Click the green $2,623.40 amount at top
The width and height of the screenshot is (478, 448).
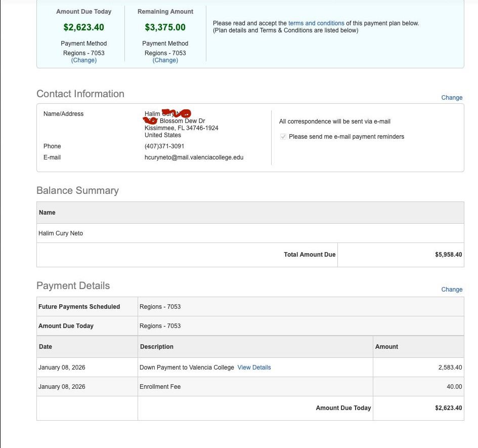click(x=84, y=27)
